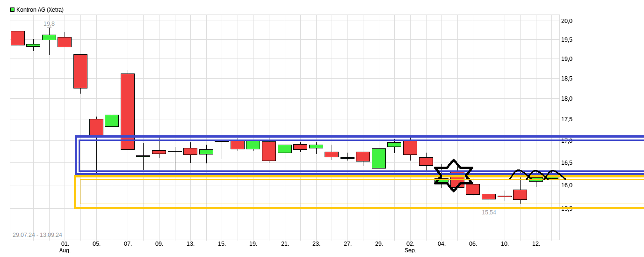Viewport: 644px width, 257px height.
Task: Select the red candle spanning 19,0 to 18,25
Action: pos(80,71)
